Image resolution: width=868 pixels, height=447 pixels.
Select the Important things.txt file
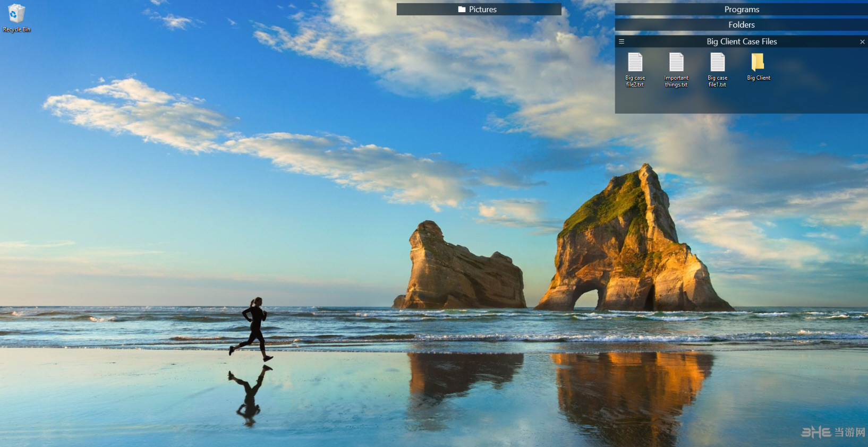click(x=676, y=70)
